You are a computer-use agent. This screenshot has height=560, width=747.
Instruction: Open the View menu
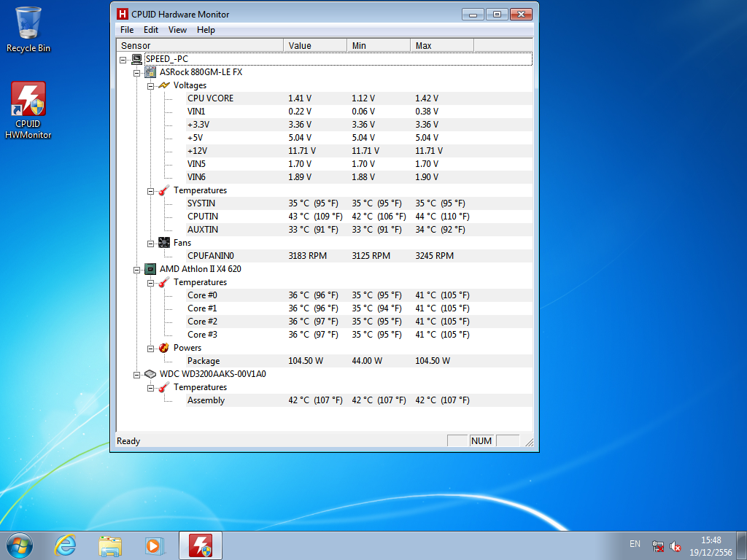(177, 29)
